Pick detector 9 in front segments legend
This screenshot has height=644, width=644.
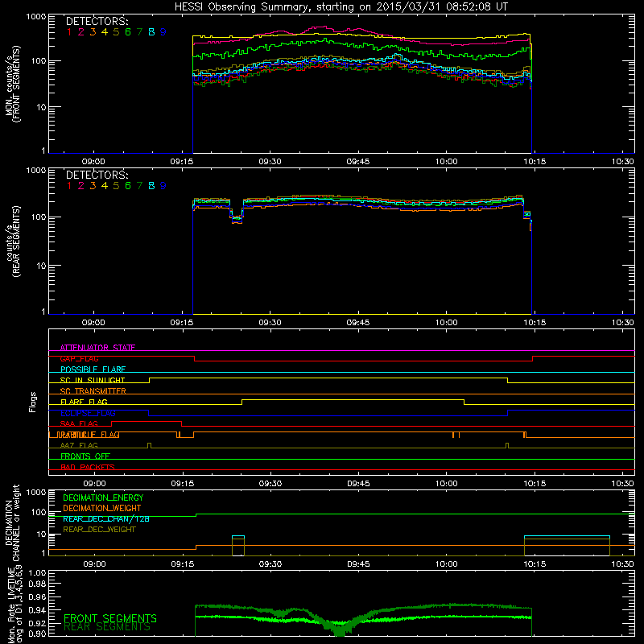tap(163, 32)
